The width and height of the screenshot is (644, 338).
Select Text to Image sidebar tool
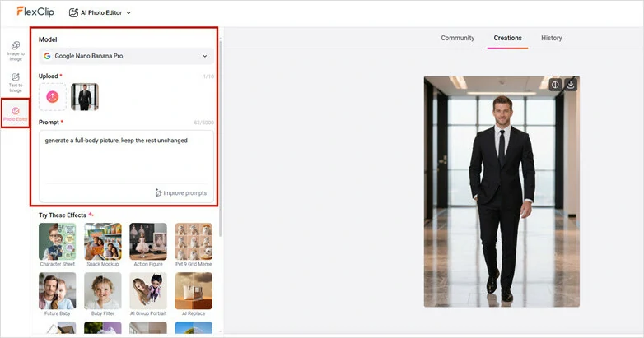point(16,82)
